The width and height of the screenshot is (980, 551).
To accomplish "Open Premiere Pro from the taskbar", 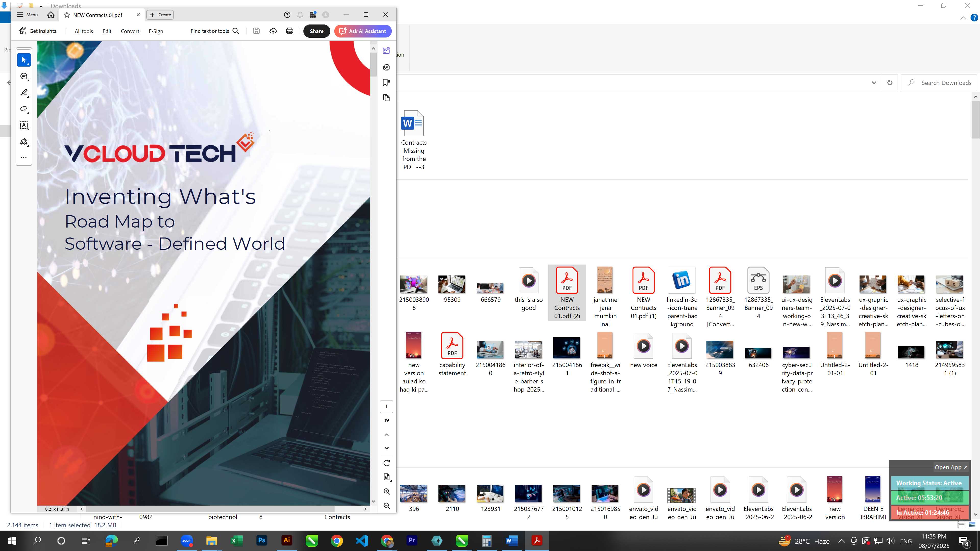I will (x=412, y=540).
